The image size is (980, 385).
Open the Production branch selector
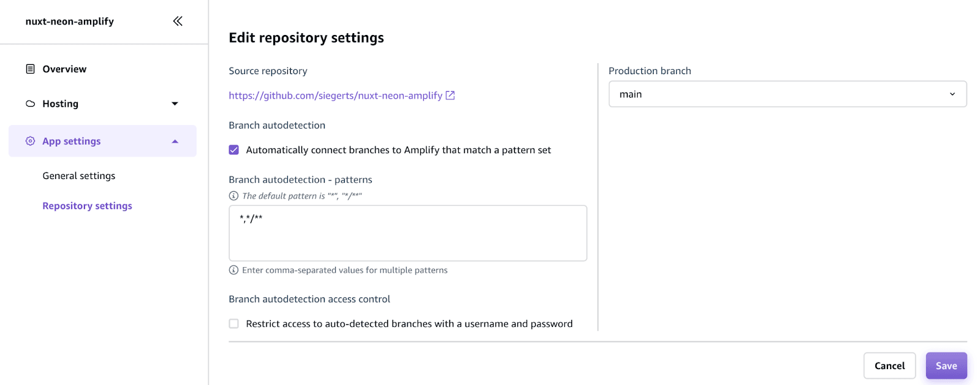pyautogui.click(x=786, y=94)
